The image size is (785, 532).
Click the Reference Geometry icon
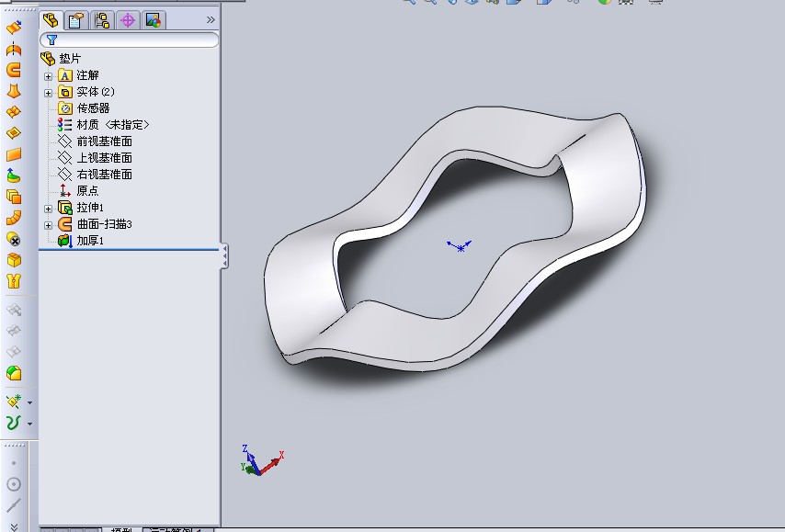[x=14, y=402]
